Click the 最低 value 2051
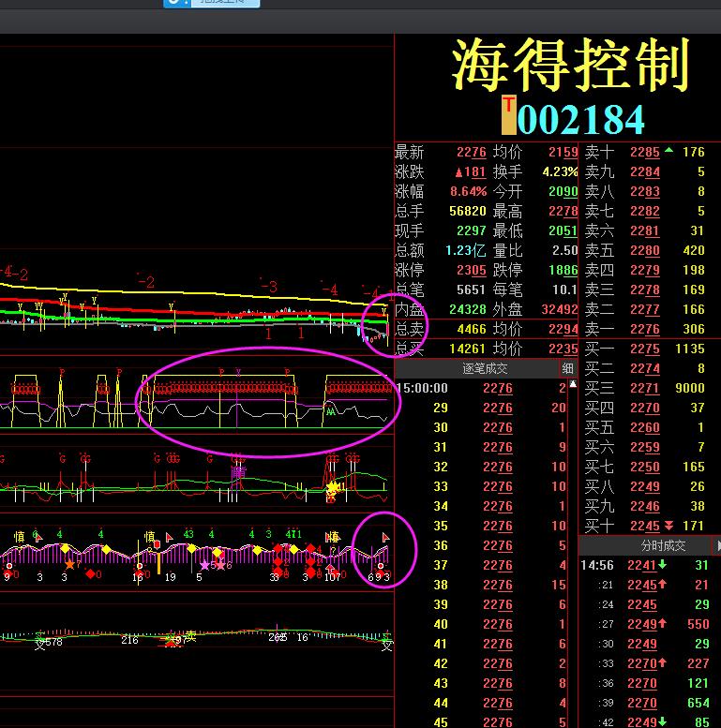721x728 pixels. coord(563,230)
